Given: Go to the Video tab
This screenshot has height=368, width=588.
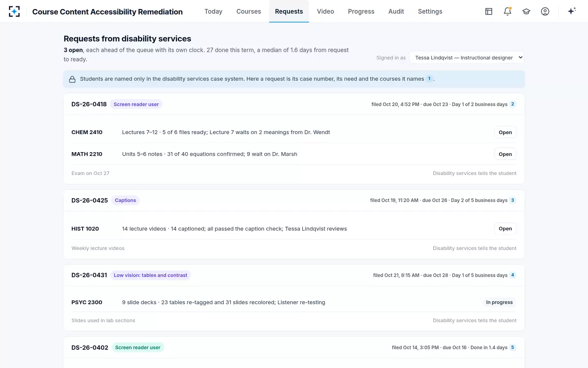Looking at the screenshot, I should (x=325, y=11).
